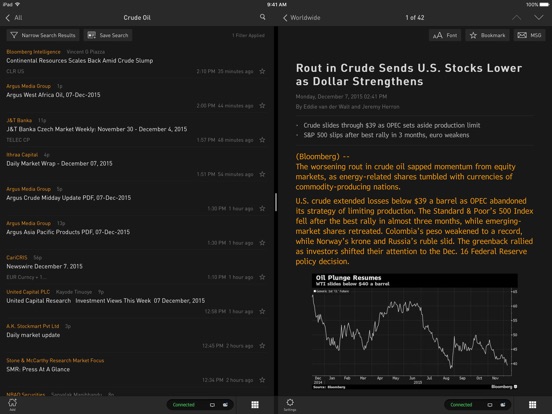Star the Newswire December 7 item
552x414 pixels.
(262, 277)
